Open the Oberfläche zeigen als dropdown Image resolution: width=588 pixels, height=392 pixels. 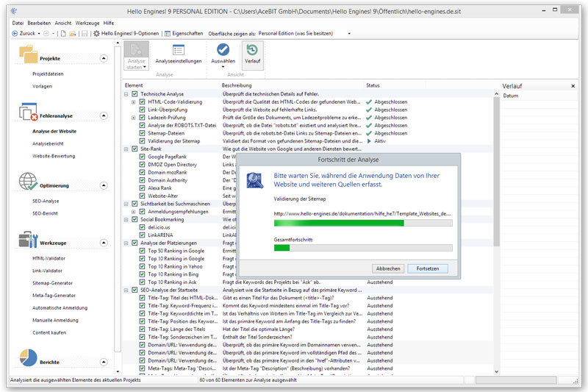(x=349, y=33)
